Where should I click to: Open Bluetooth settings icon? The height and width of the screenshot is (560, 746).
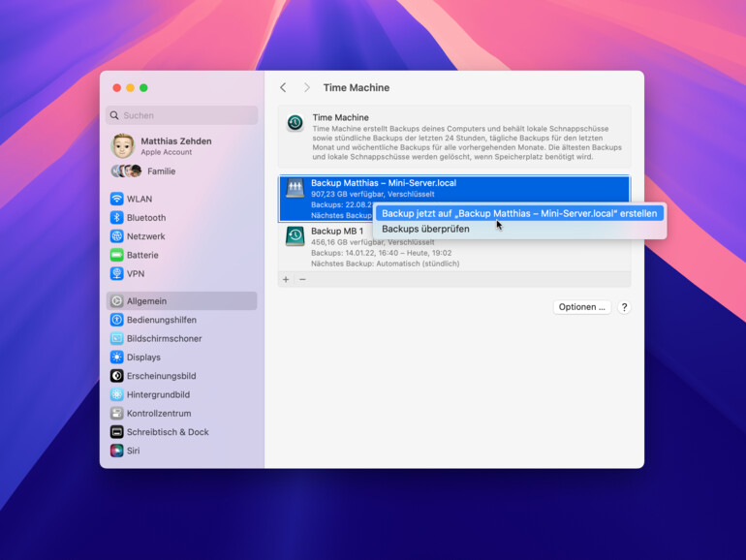[116, 217]
